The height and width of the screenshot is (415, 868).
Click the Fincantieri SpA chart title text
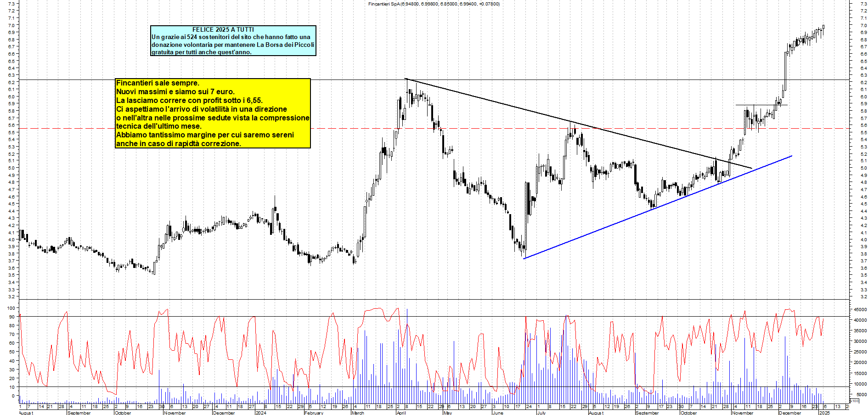[x=434, y=4]
